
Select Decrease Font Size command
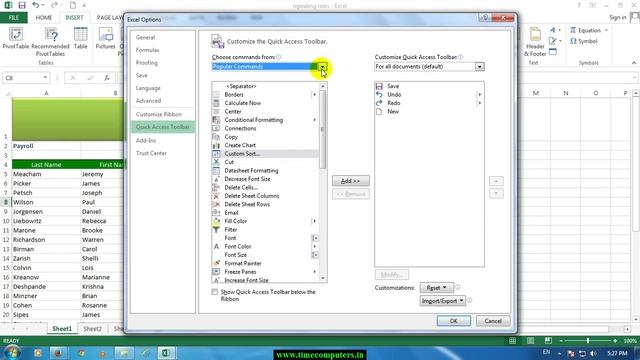point(265,179)
